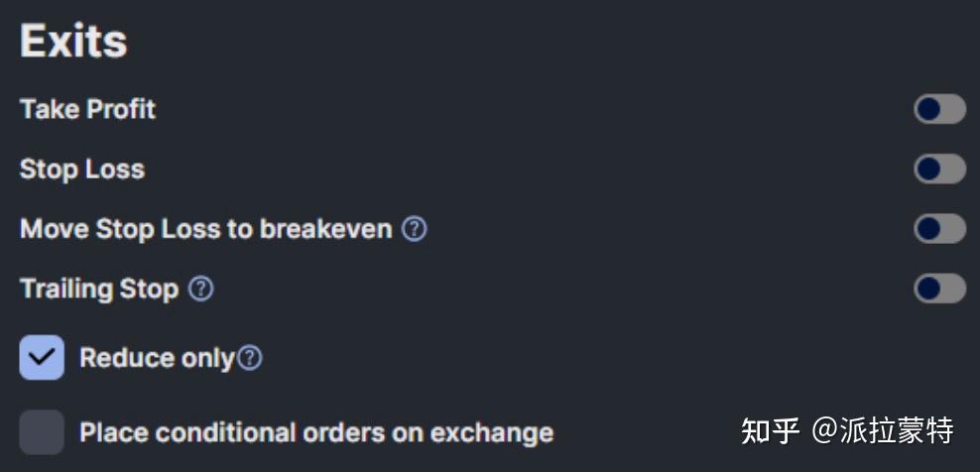Select the Stop Loss label text

click(82, 170)
